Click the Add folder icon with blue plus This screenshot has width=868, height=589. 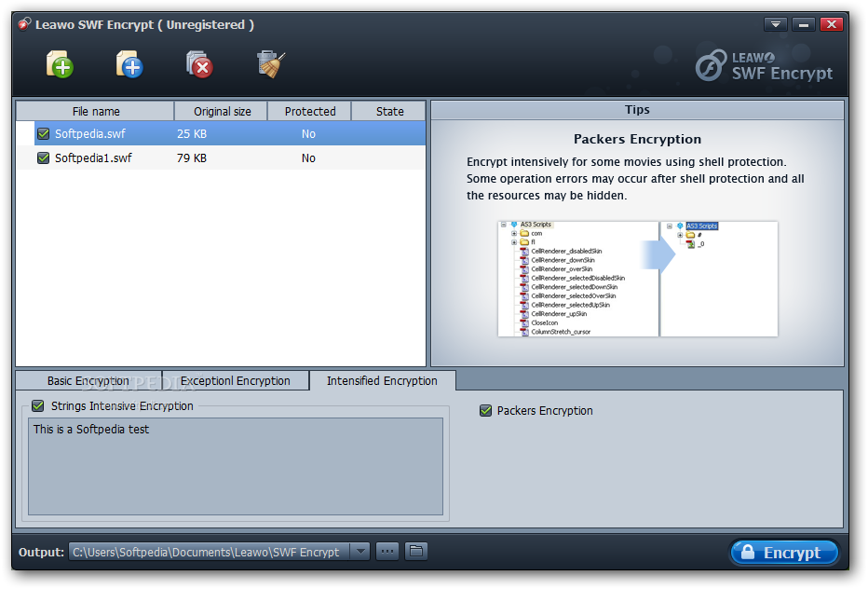click(129, 64)
